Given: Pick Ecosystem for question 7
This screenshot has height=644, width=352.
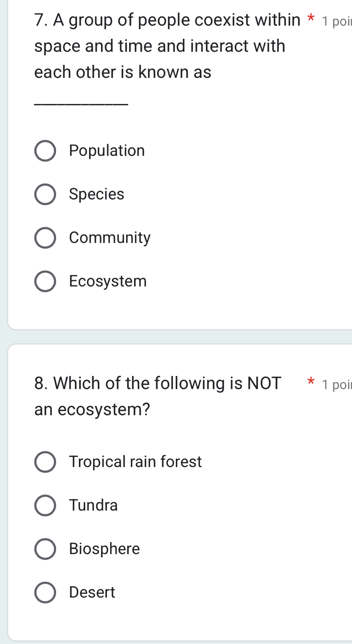Looking at the screenshot, I should pyautogui.click(x=45, y=281).
